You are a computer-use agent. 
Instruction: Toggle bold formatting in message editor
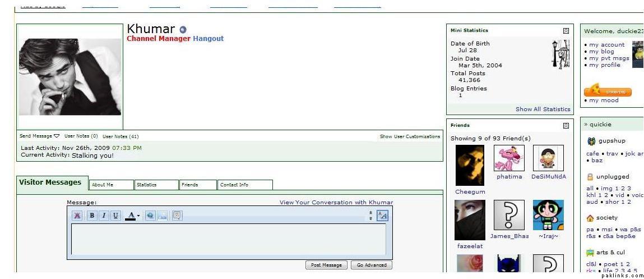(91, 216)
